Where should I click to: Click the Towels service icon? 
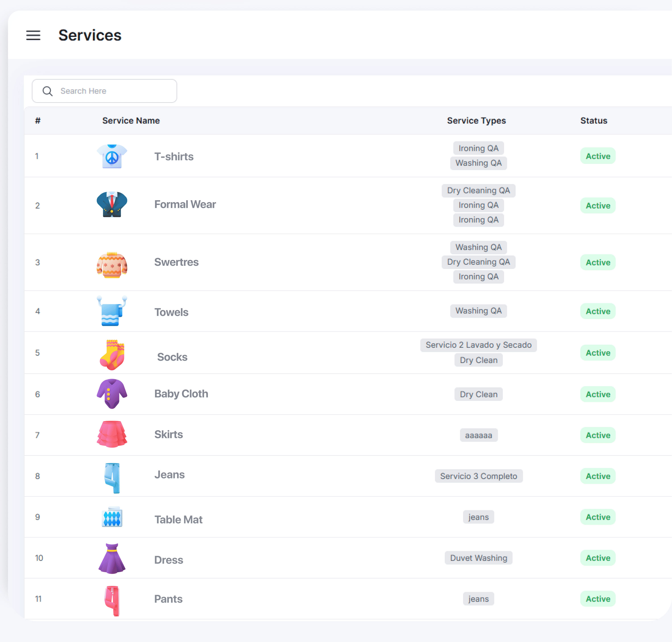coord(112,311)
